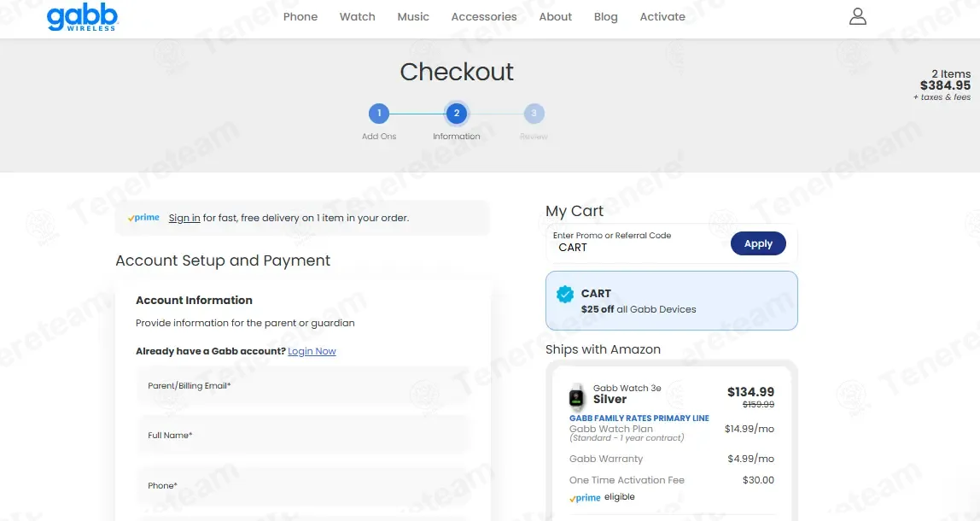Open the Watch menu
The height and width of the screenshot is (521, 980).
358,17
